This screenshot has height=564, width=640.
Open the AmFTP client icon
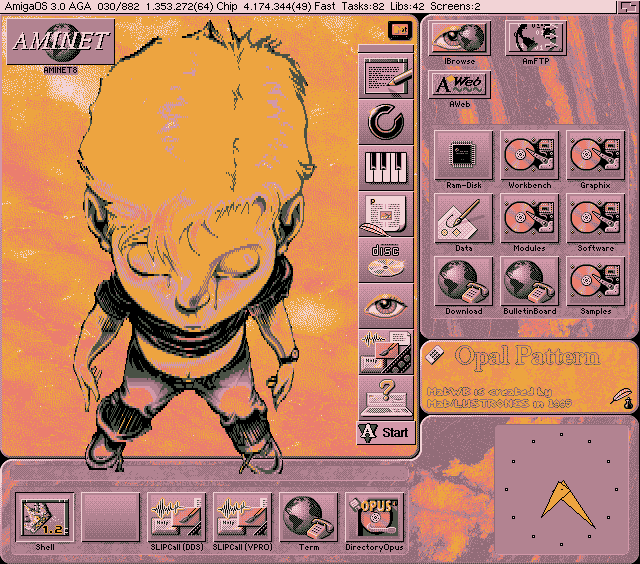pyautogui.click(x=536, y=38)
